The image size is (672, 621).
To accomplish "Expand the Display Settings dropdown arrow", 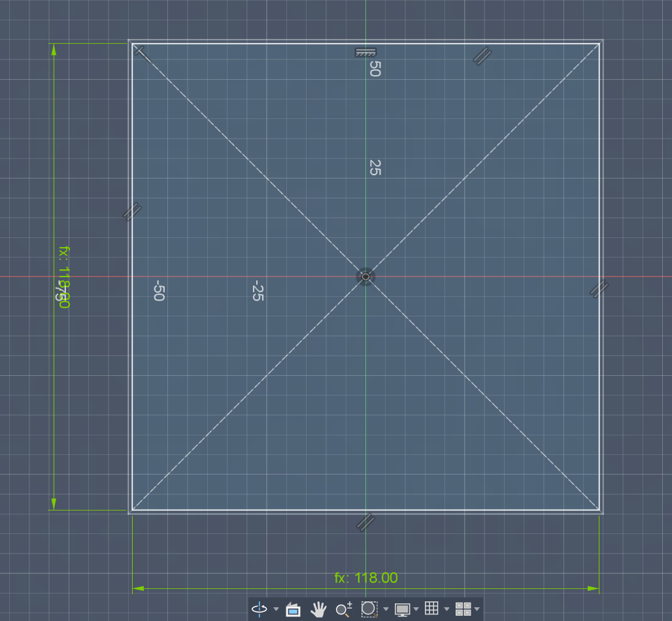I will coord(416,609).
